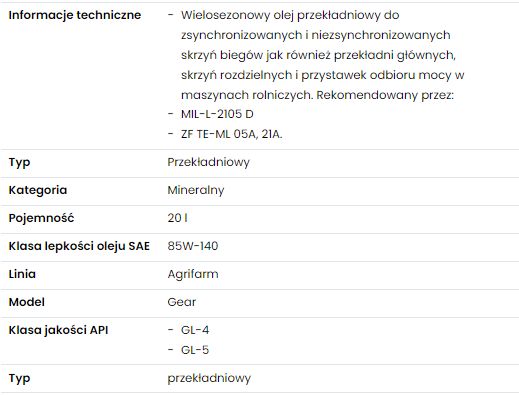Image resolution: width=519 pixels, height=395 pixels.
Task: Click the Przekładniowy type value
Action: 208,162
